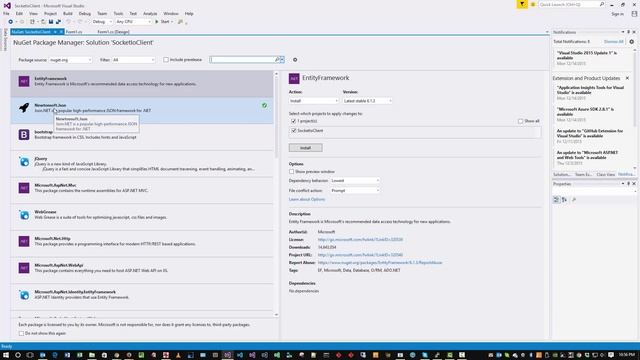Click the Microsoft.AspNet.Mvc package icon
640x360 pixels.
24,188
